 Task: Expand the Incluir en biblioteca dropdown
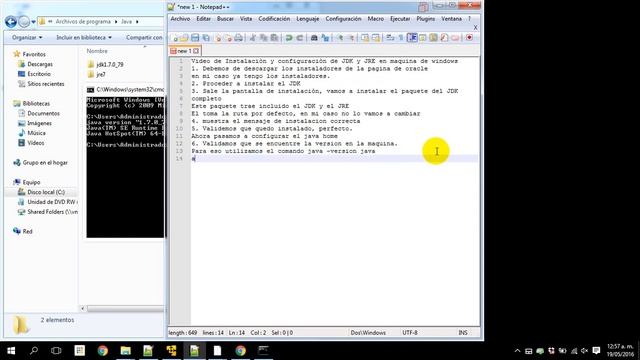click(84, 38)
